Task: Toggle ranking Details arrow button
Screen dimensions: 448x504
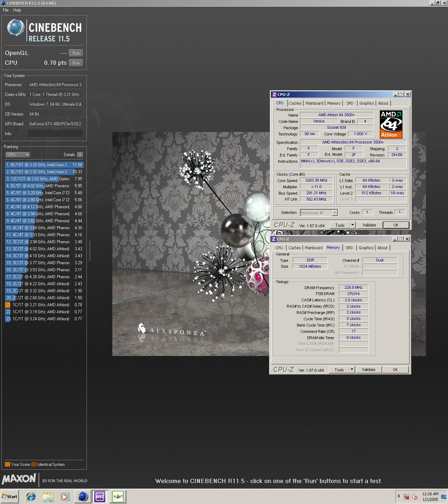Action: (x=80, y=155)
